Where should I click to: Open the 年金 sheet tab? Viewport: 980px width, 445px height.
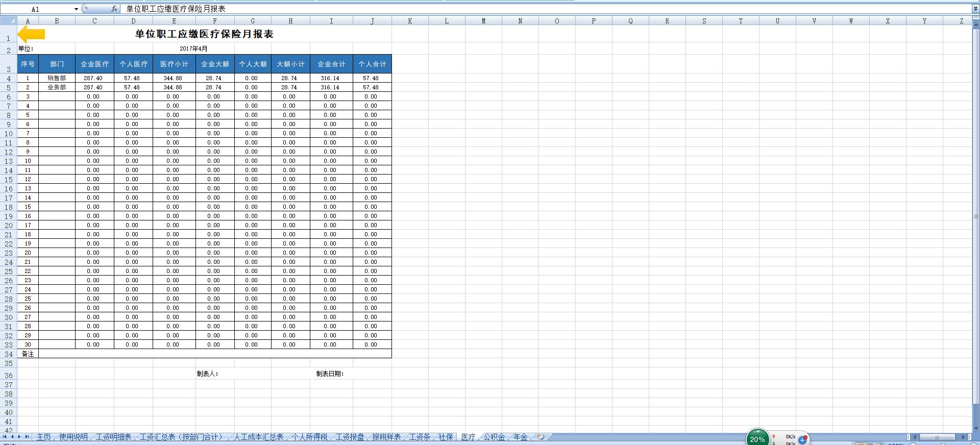tap(520, 437)
